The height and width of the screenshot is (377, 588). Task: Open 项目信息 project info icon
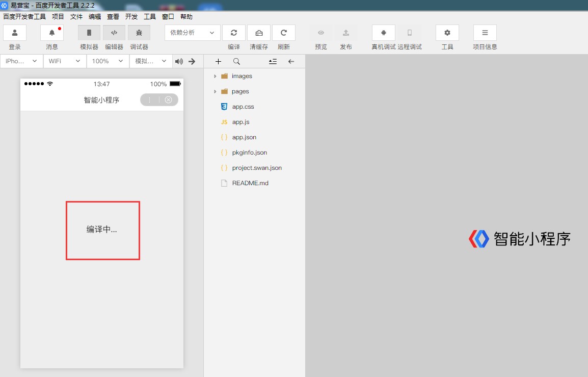coord(485,33)
